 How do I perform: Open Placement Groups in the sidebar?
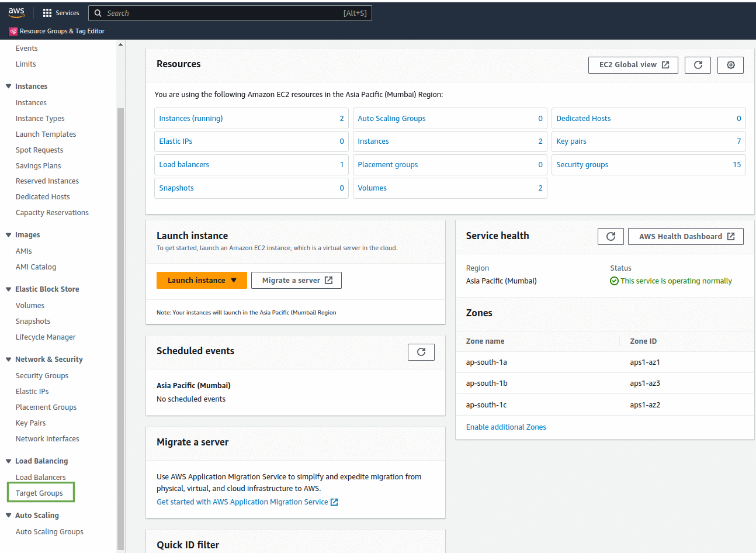click(x=46, y=407)
